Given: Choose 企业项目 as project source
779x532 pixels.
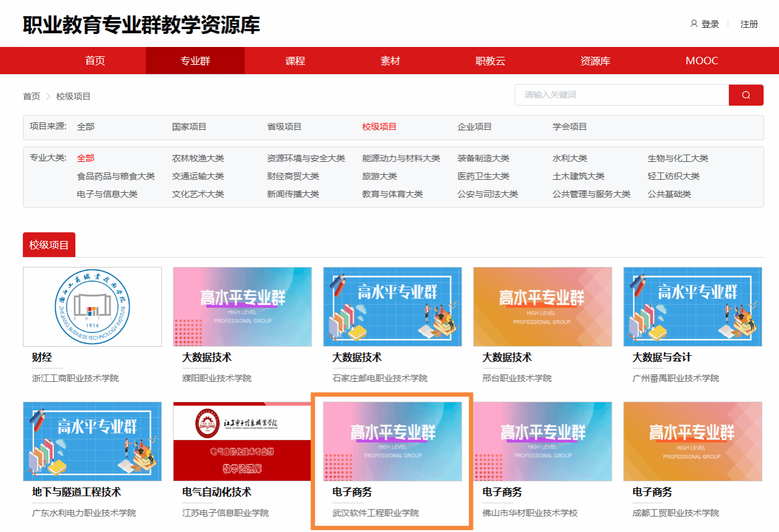Looking at the screenshot, I should point(475,127).
